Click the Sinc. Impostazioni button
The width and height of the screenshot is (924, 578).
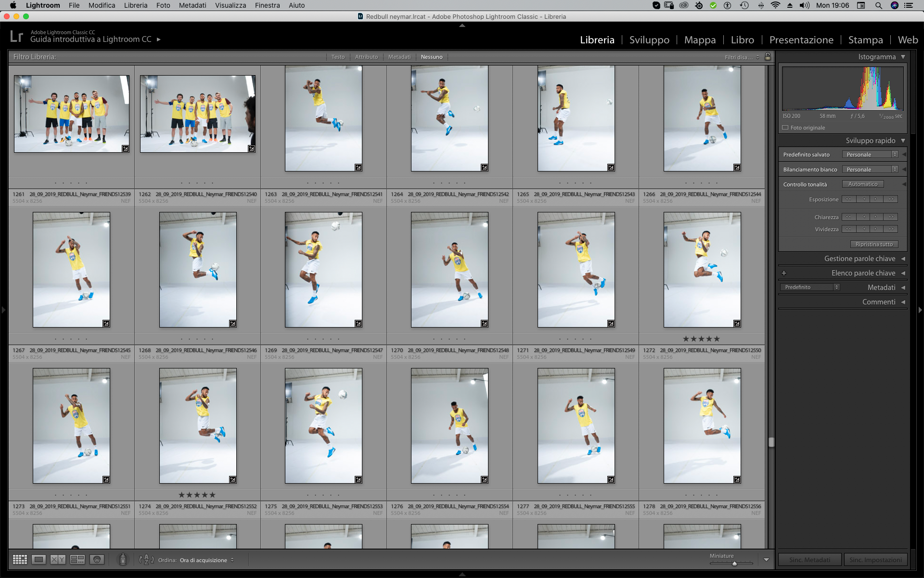(x=875, y=560)
